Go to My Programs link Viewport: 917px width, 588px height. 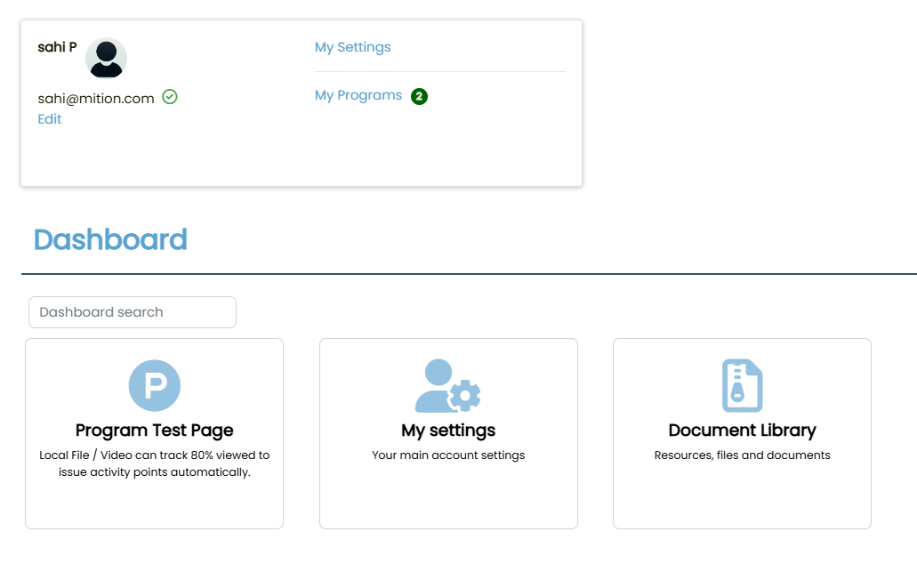(x=358, y=95)
